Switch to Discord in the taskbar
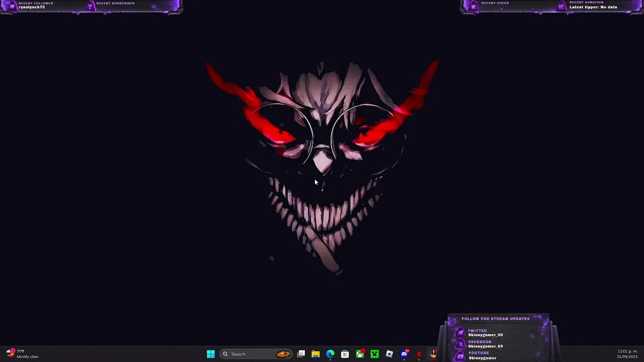Image resolution: width=644 pixels, height=362 pixels. pos(404,354)
